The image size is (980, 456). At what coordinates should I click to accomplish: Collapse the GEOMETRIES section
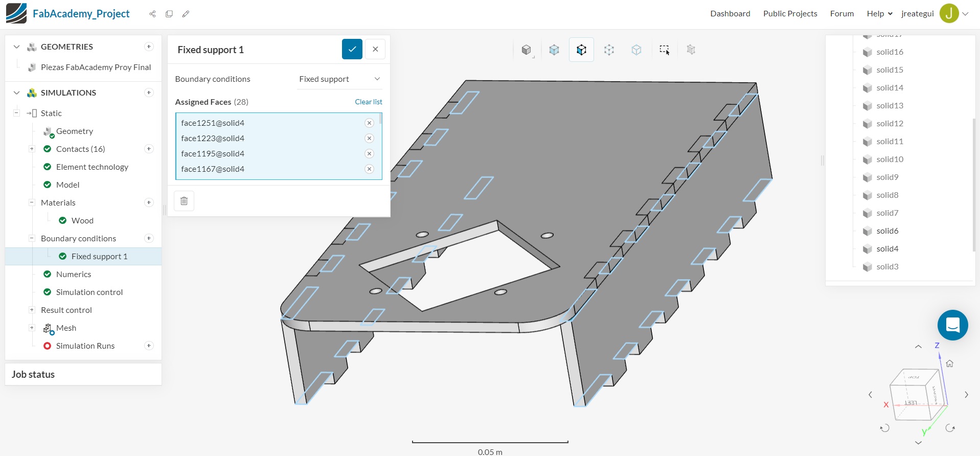(16, 47)
